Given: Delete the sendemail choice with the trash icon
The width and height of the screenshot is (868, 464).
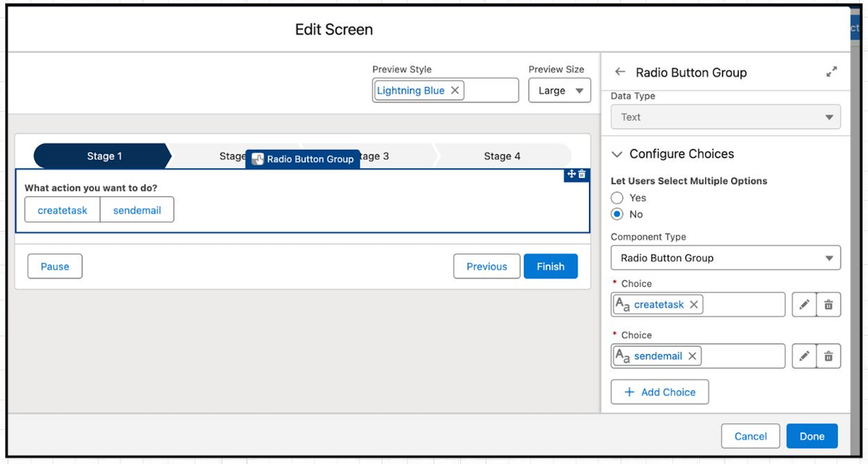Looking at the screenshot, I should click(x=828, y=356).
